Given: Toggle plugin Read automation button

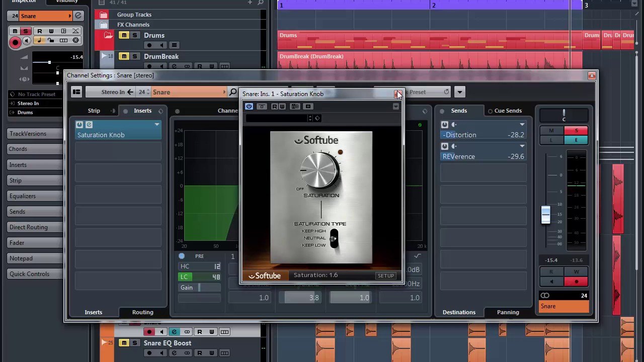Looking at the screenshot, I should tap(275, 107).
